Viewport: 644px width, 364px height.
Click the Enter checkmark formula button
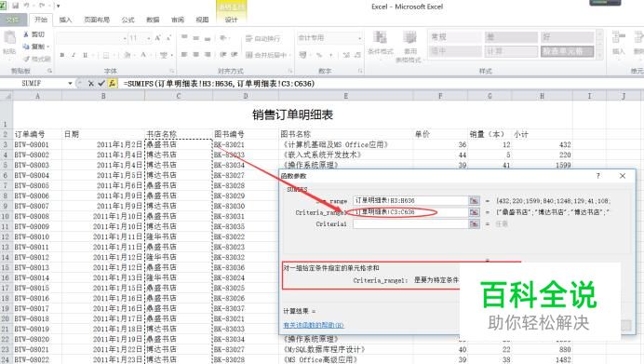coord(101,84)
